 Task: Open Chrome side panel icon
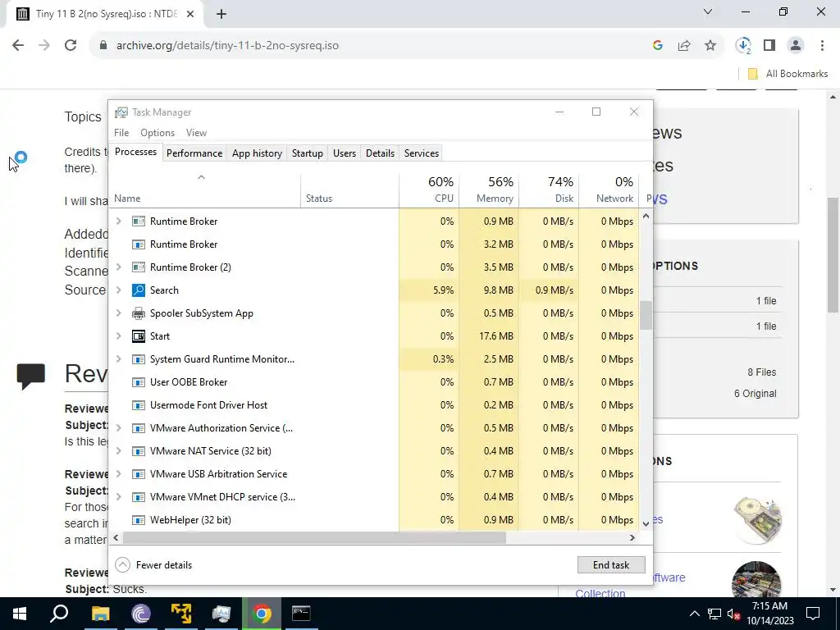[769, 46]
